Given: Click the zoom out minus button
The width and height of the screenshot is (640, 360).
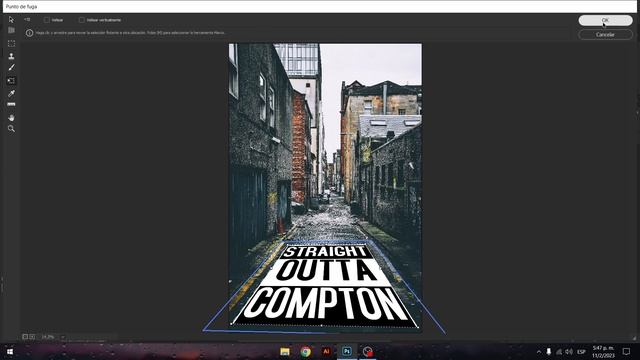Looking at the screenshot, I should click(25, 337).
